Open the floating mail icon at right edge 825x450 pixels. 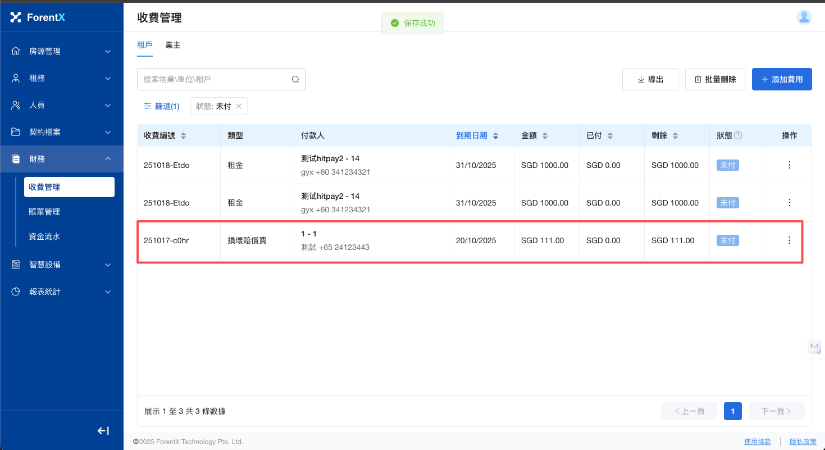[815, 347]
